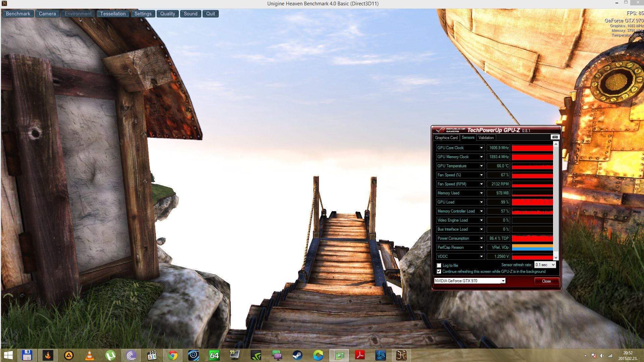
Task: Open VLC media player from taskbar
Action: [90, 355]
